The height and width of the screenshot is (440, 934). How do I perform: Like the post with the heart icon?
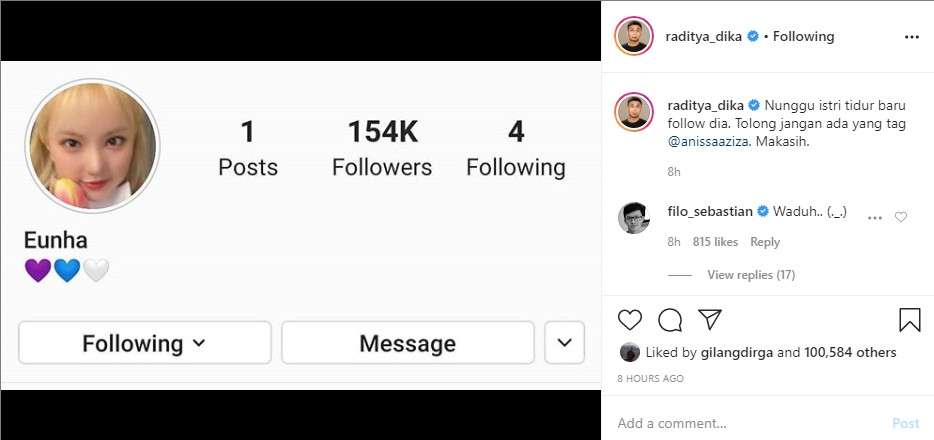pyautogui.click(x=630, y=320)
